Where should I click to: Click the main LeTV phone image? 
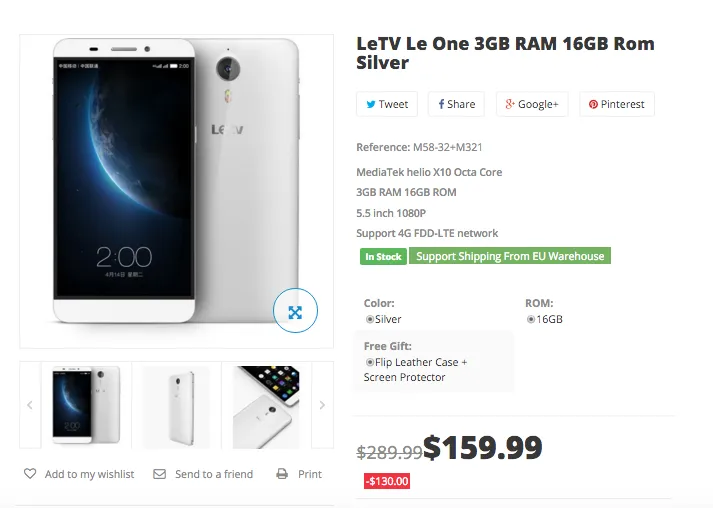175,180
